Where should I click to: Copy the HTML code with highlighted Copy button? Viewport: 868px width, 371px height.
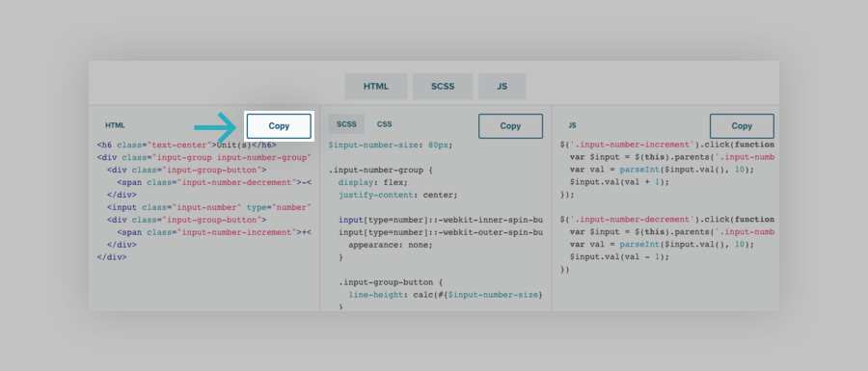pyautogui.click(x=279, y=126)
